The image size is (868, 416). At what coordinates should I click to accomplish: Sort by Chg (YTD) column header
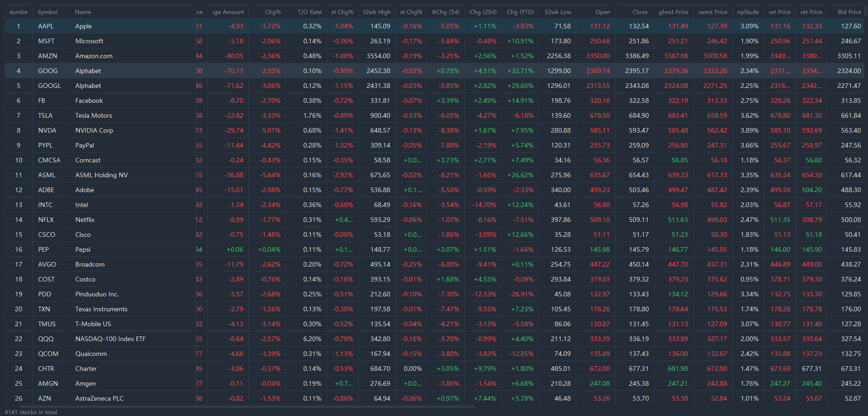click(520, 12)
